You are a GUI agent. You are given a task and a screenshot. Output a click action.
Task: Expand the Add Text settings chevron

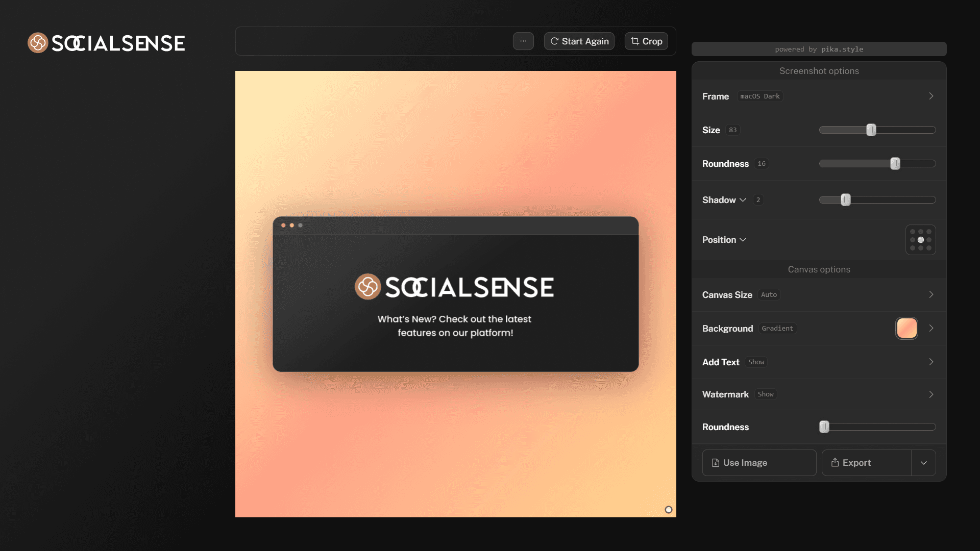point(931,362)
